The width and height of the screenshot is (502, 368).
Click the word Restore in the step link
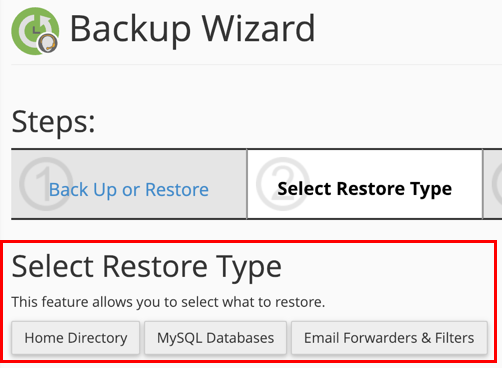pos(177,190)
